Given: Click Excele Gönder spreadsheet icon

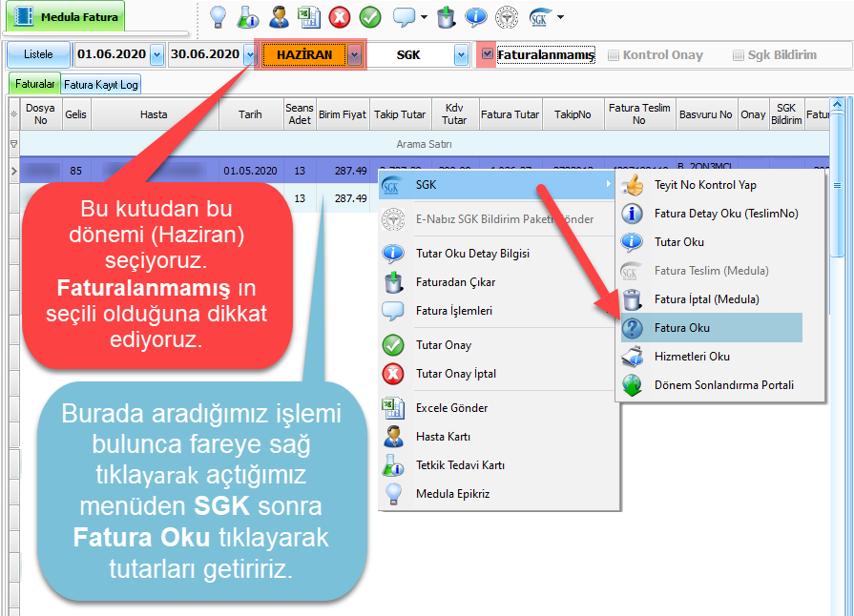Looking at the screenshot, I should click(393, 408).
